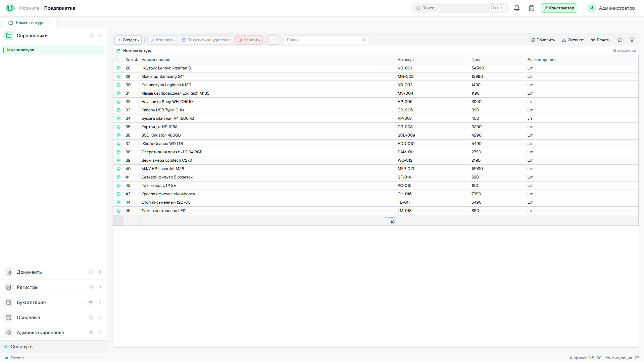Toggle the select-all checkbox in table header
The height and width of the screenshot is (362, 644).
119,59
